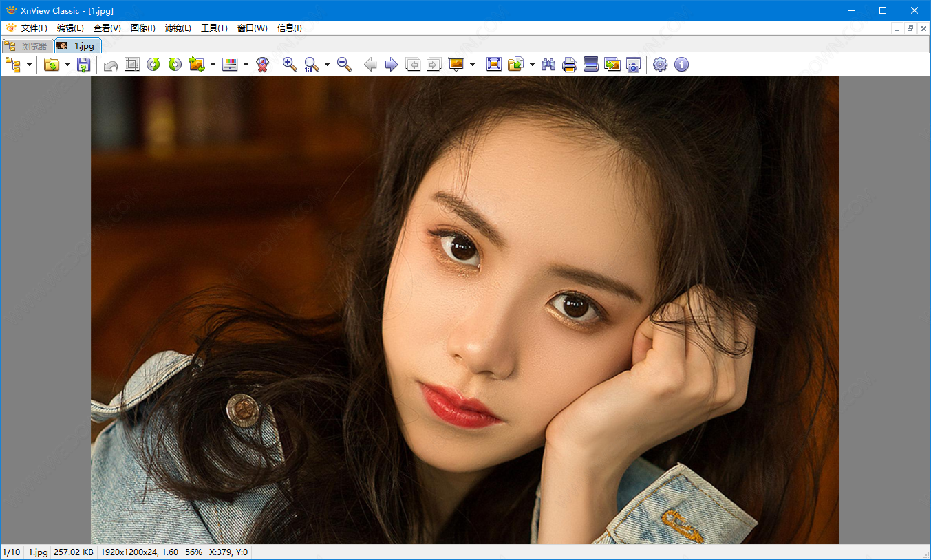Expand the export dropdown arrow
Image resolution: width=931 pixels, height=560 pixels.
pos(532,65)
